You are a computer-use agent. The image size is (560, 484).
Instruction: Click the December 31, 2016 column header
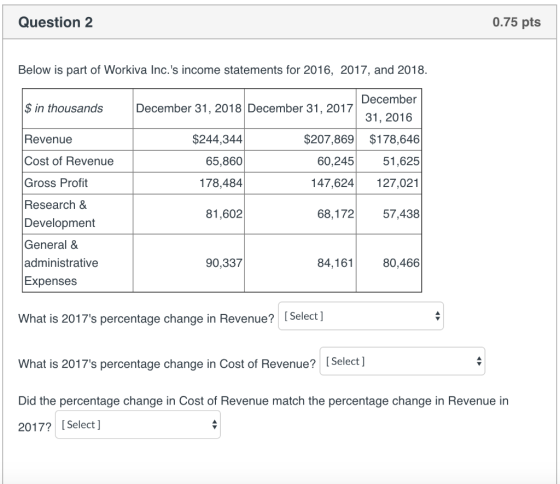389,109
